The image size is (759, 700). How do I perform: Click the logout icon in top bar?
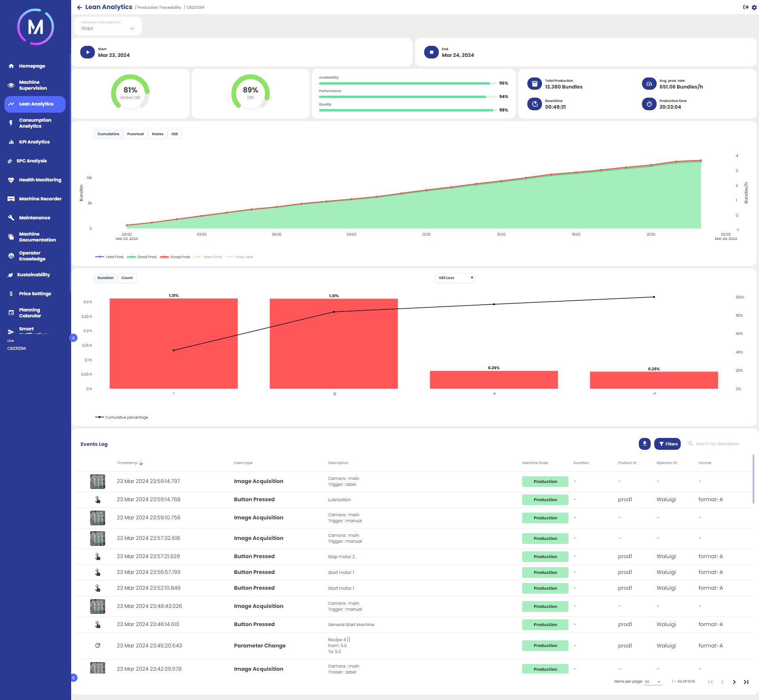[x=746, y=7]
